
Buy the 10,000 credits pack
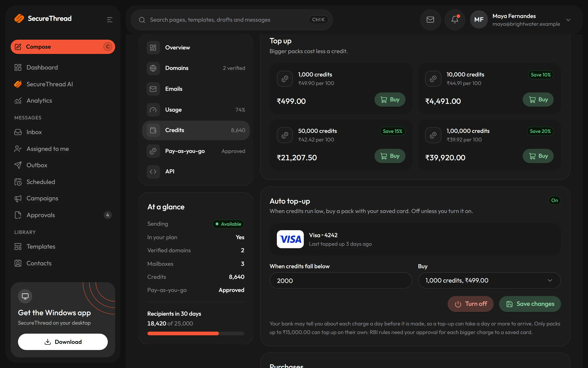538,100
